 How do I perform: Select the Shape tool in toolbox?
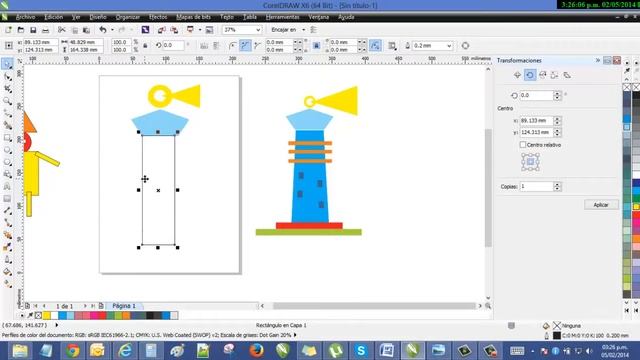pyautogui.click(x=7, y=77)
